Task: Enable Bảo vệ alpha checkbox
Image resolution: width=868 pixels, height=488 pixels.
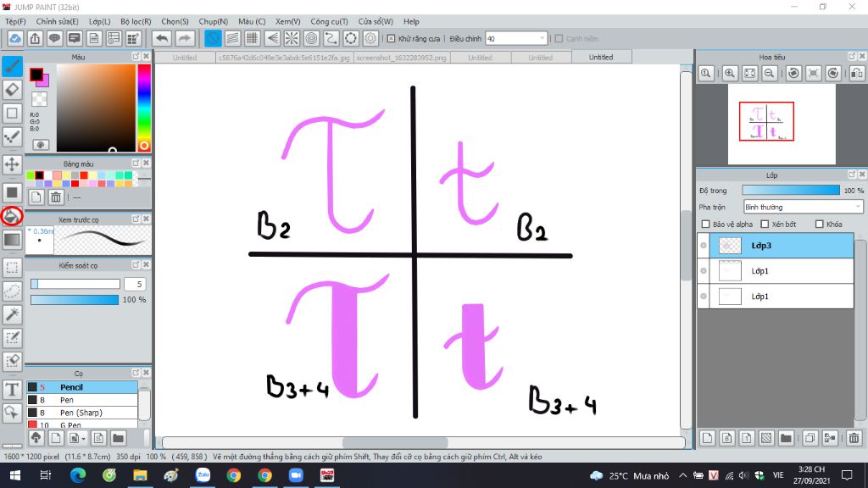Action: coord(705,224)
